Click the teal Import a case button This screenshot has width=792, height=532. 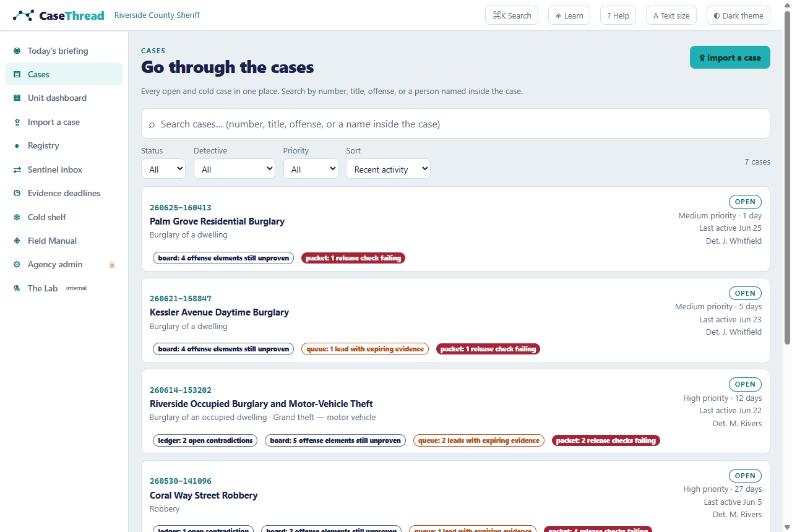(730, 58)
